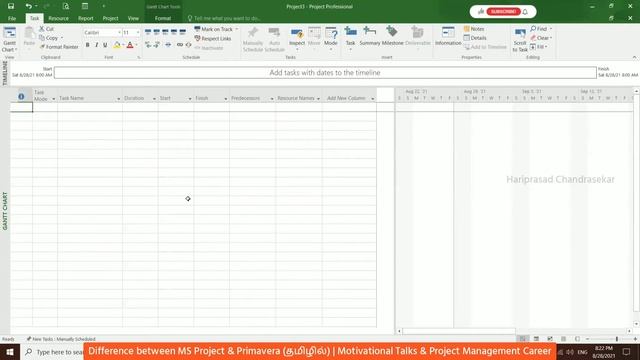
Task: Unlink the selected tasks
Action: pyautogui.click(x=188, y=45)
